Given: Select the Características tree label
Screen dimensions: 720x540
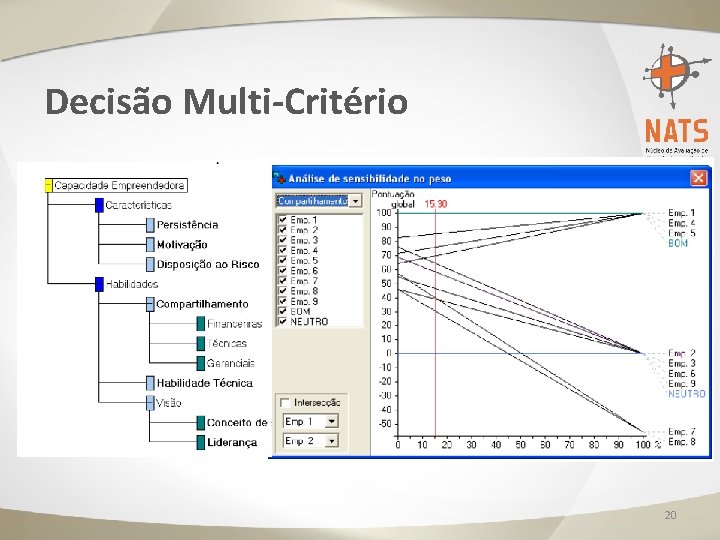Looking at the screenshot, I should (138, 205).
